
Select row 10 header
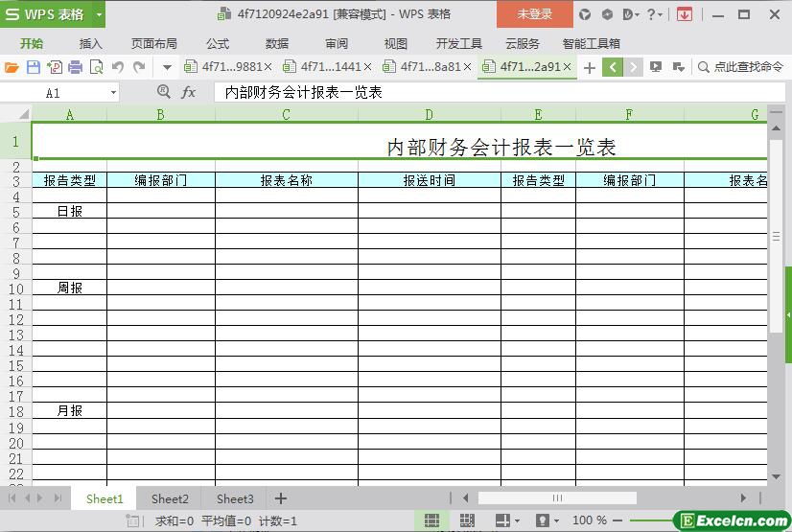[15, 289]
